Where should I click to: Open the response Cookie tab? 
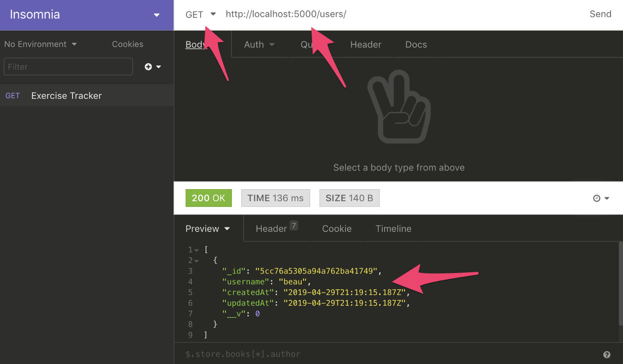[337, 229]
